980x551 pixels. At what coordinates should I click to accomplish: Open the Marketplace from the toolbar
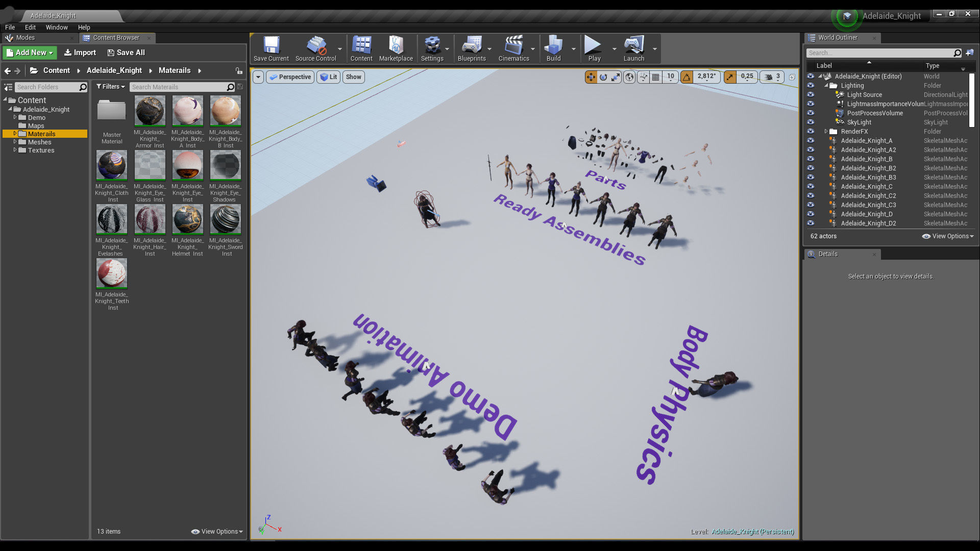pyautogui.click(x=396, y=48)
